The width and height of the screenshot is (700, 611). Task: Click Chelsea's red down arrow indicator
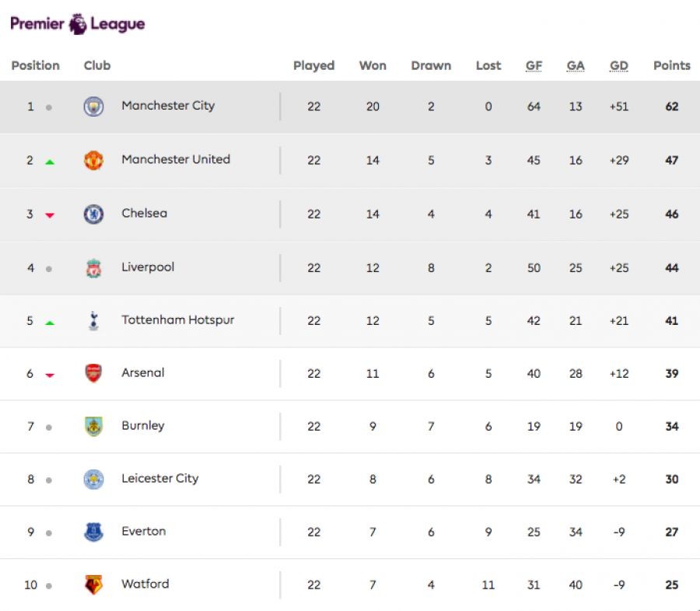pos(50,215)
